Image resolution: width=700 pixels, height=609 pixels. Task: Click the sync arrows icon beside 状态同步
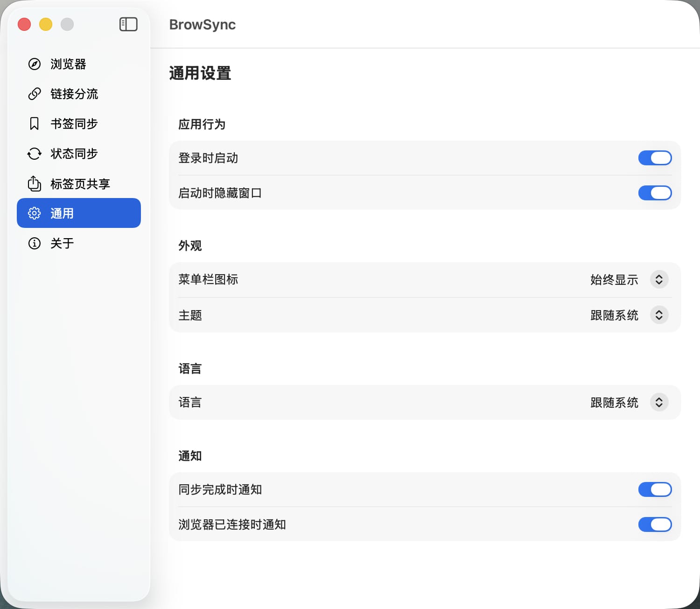[35, 154]
